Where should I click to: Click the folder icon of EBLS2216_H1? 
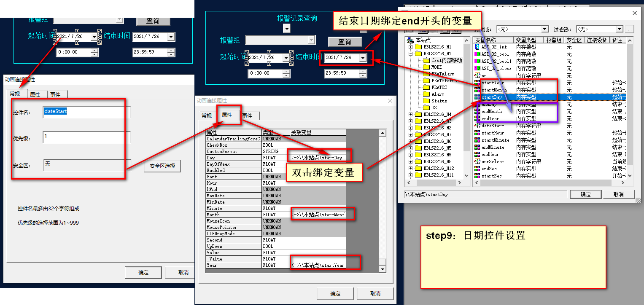click(418, 47)
